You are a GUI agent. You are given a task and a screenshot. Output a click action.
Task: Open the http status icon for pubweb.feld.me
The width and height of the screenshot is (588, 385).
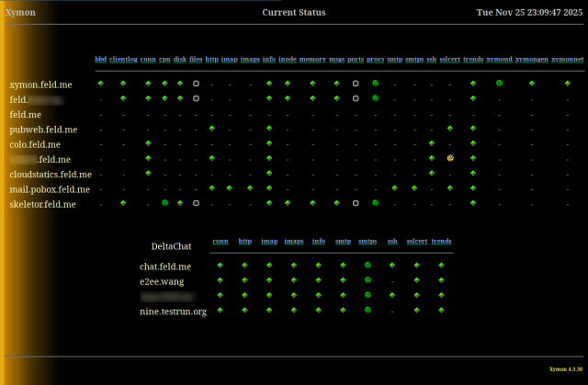(212, 129)
